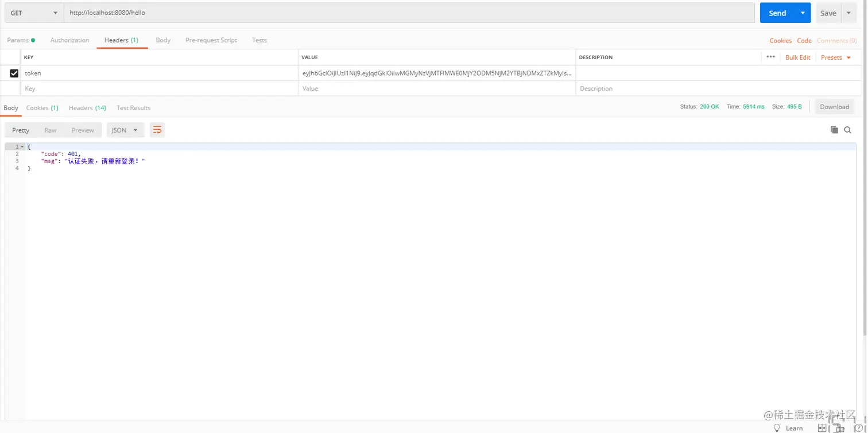Click the token row description cell
The width and height of the screenshot is (868, 433).
tap(719, 73)
